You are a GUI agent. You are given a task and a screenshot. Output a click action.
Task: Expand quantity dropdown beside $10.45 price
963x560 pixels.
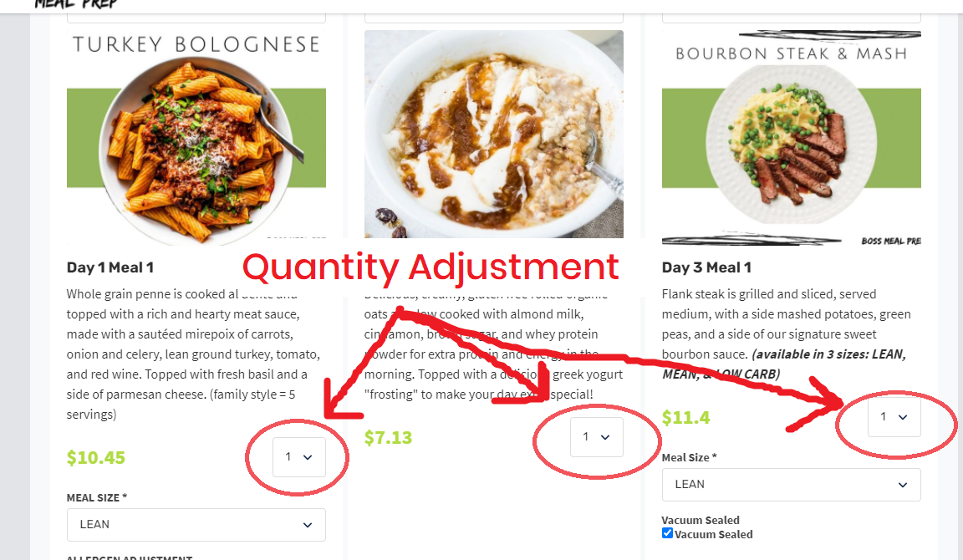tap(299, 457)
